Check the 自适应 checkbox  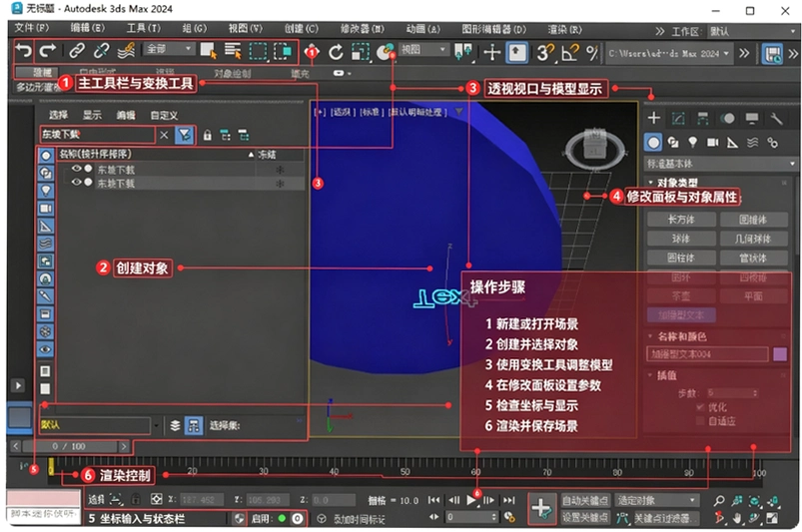[700, 420]
